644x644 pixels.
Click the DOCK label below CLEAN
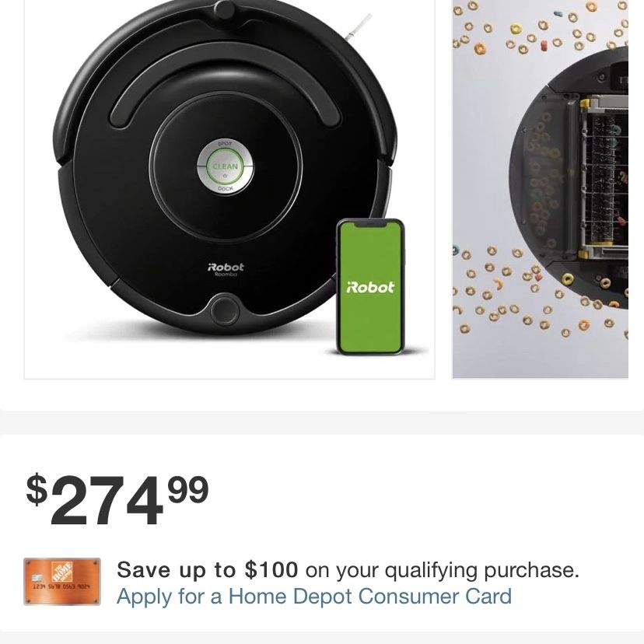[226, 189]
